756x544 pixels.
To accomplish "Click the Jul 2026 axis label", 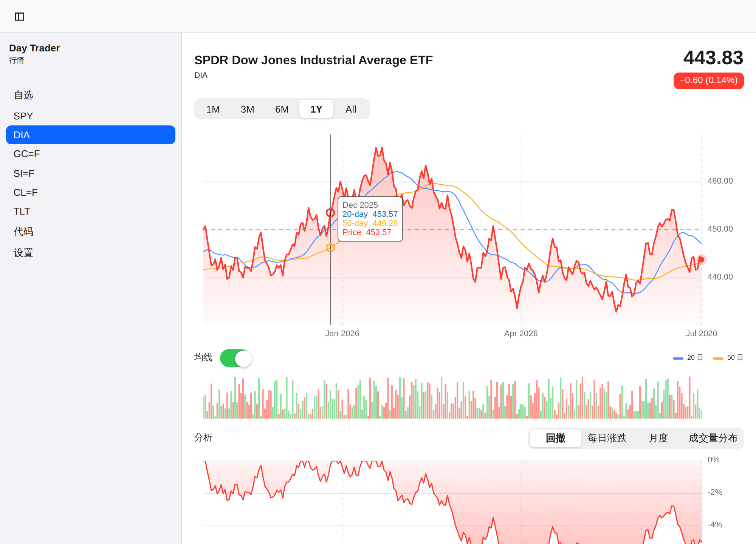I will click(x=701, y=334).
